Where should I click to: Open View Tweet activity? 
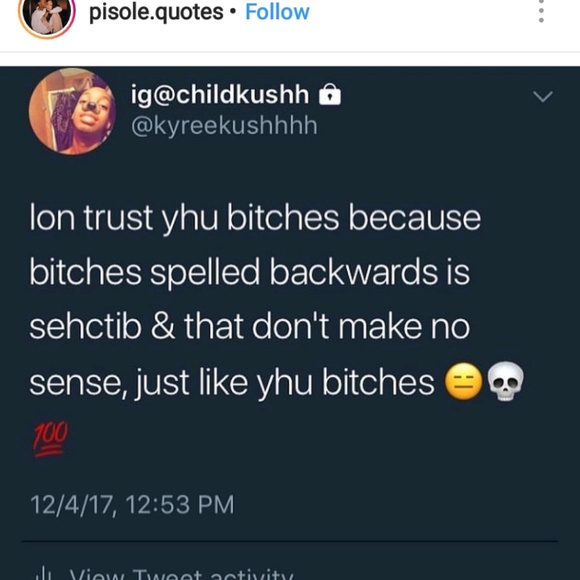point(181,574)
